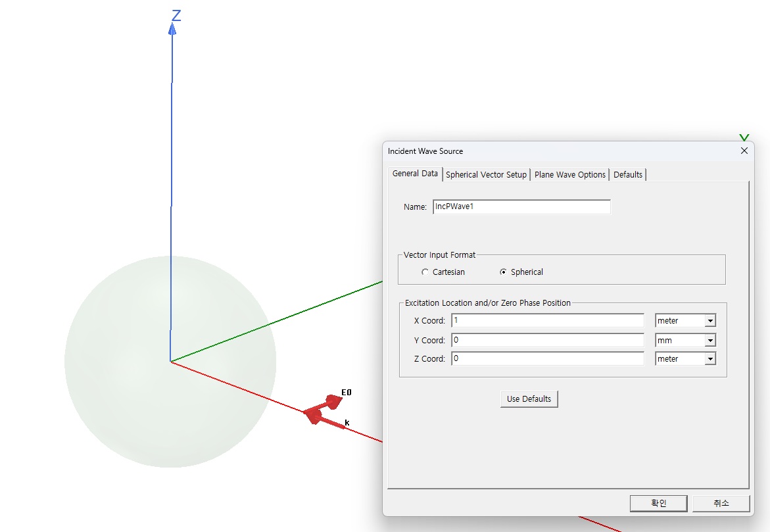Click the Z Coord input field
This screenshot has height=532, width=770.
point(548,359)
